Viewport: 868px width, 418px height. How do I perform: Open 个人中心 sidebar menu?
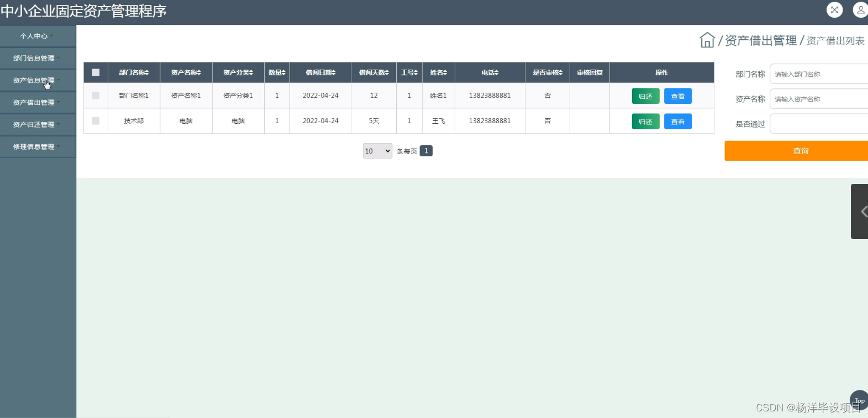click(38, 36)
